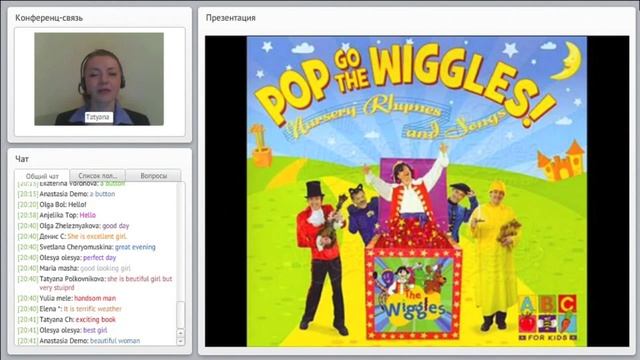Image resolution: width=640 pixels, height=360 pixels.
Task: Select Elena's 'It is terrific weather' message
Action: click(x=70, y=309)
